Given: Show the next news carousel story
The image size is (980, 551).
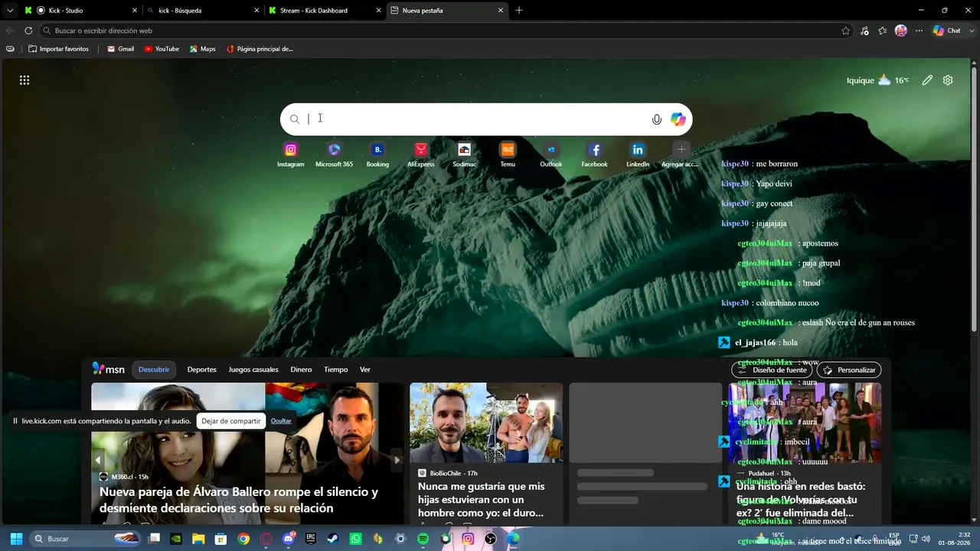Looking at the screenshot, I should pyautogui.click(x=397, y=460).
